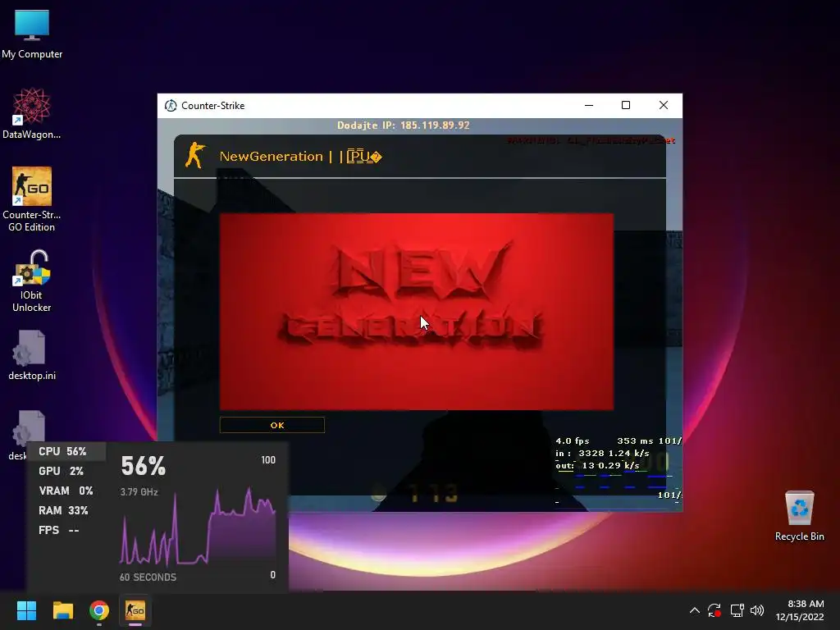Click the NewGeneration dialog title text

(x=300, y=157)
